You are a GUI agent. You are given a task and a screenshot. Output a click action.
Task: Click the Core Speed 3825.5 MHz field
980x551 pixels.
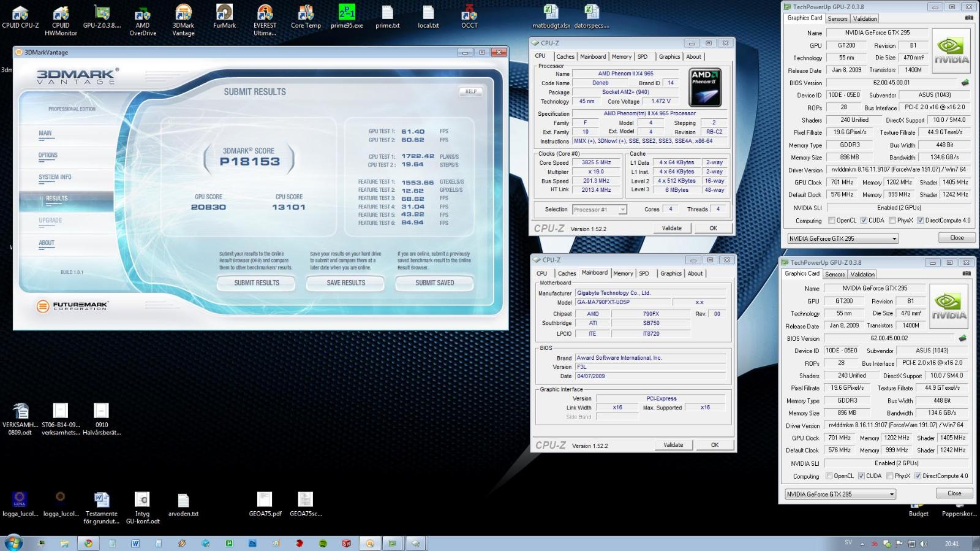[x=597, y=162]
